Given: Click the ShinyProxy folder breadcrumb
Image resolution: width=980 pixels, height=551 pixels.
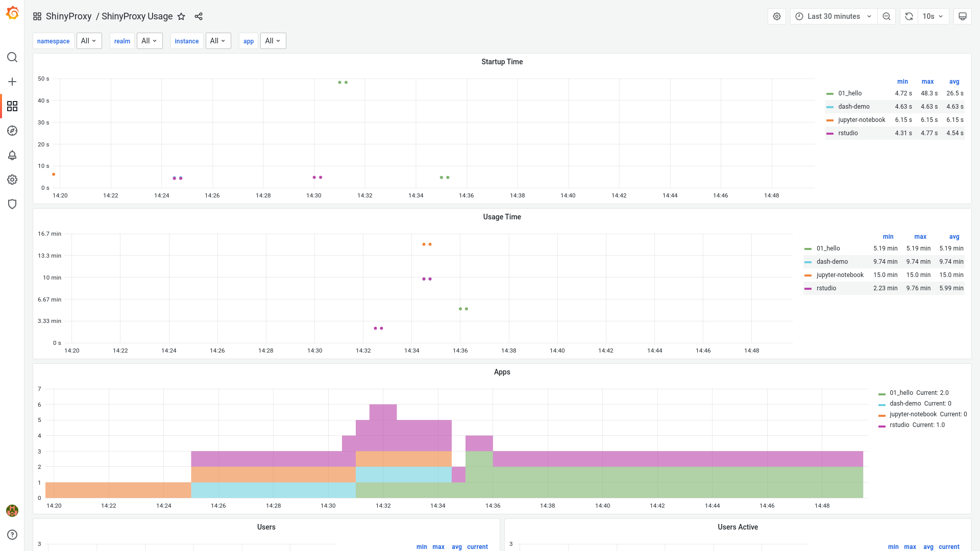Looking at the screenshot, I should coord(68,16).
